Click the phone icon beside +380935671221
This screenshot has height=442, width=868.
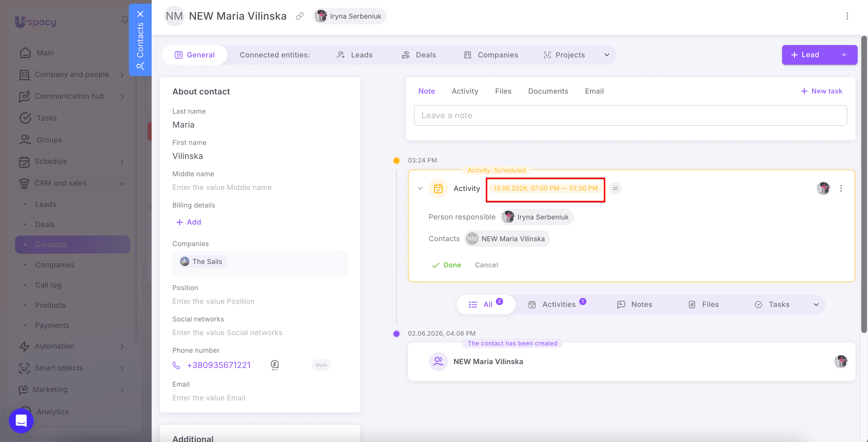point(176,365)
